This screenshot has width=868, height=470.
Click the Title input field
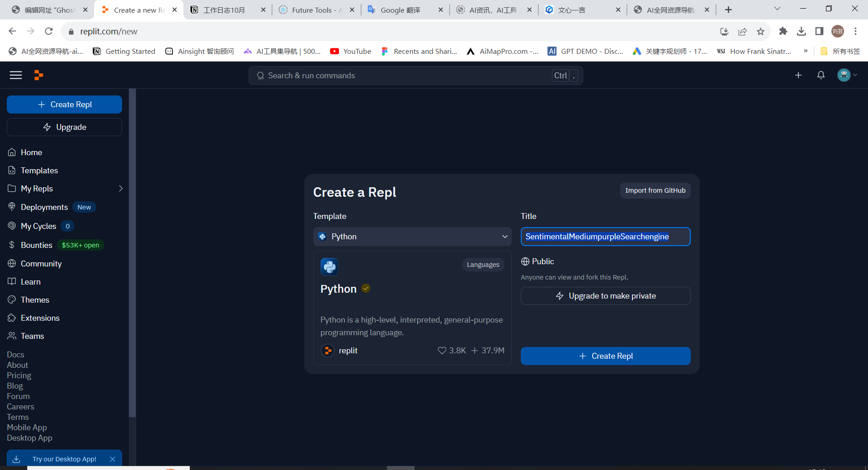(605, 237)
